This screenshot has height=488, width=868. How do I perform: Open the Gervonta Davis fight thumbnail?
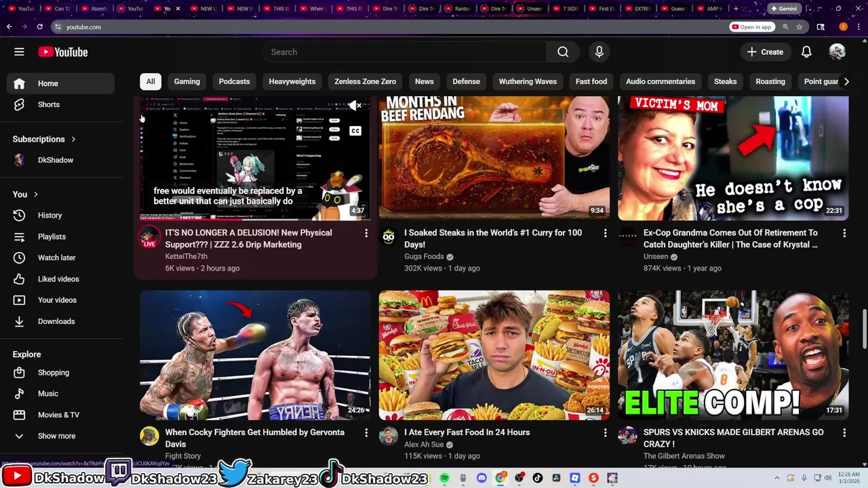(255, 355)
